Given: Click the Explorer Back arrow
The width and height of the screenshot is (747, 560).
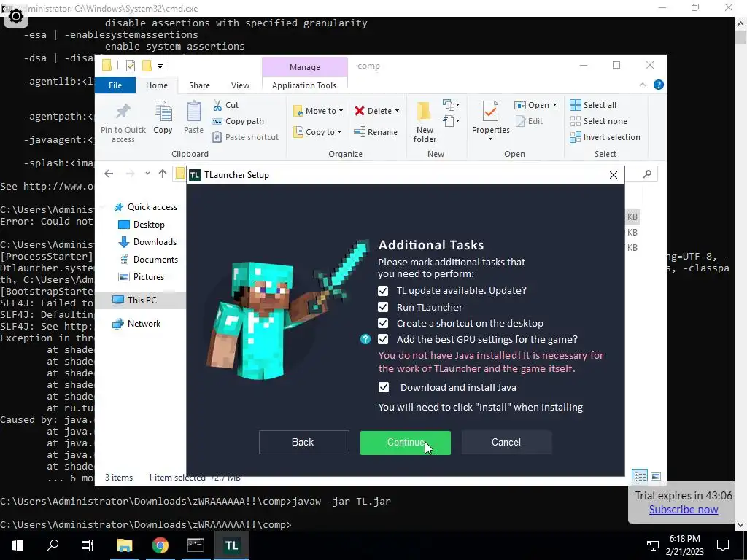Looking at the screenshot, I should (x=109, y=174).
